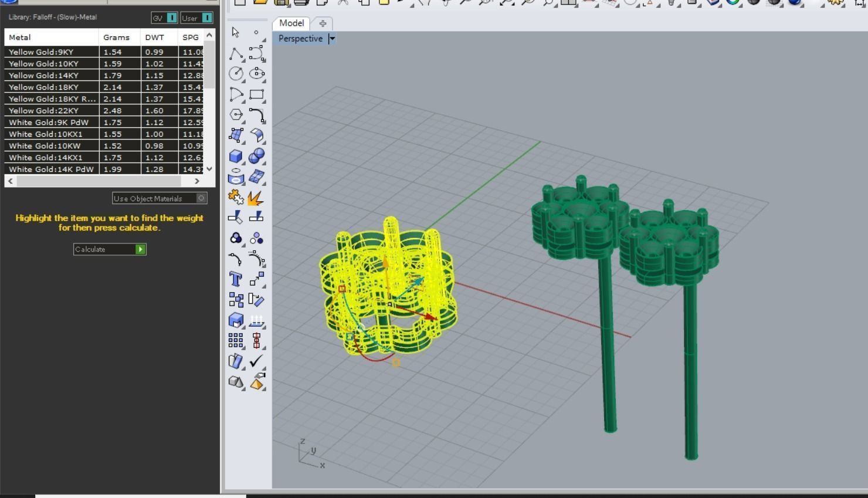Click the Calculate button
The image size is (868, 498).
110,249
